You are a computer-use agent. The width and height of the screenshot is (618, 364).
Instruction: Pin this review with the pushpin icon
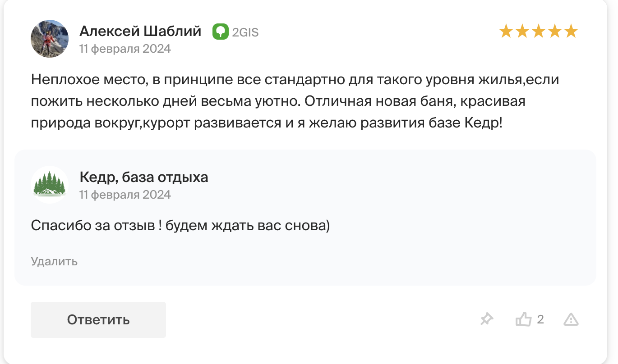point(487,320)
